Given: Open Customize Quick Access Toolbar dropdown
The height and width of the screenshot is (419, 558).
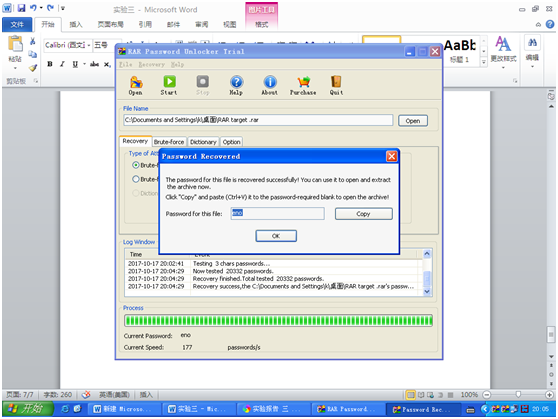Looking at the screenshot, I should tap(63, 8).
